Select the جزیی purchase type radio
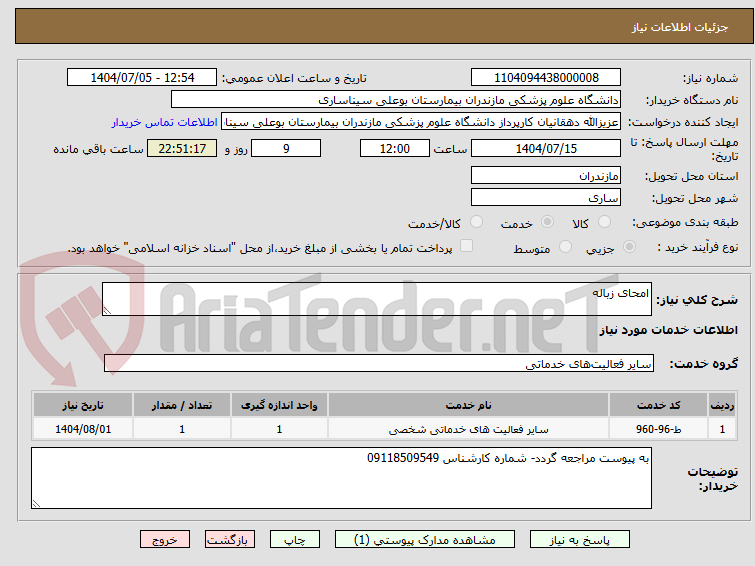The width and height of the screenshot is (755, 566). pyautogui.click(x=629, y=247)
